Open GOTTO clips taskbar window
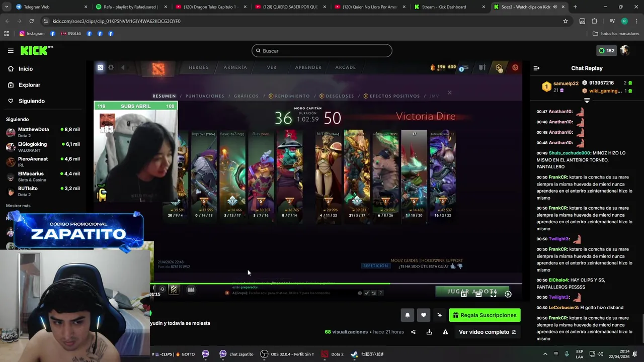Viewport: 644px width, 362px height. (174, 354)
